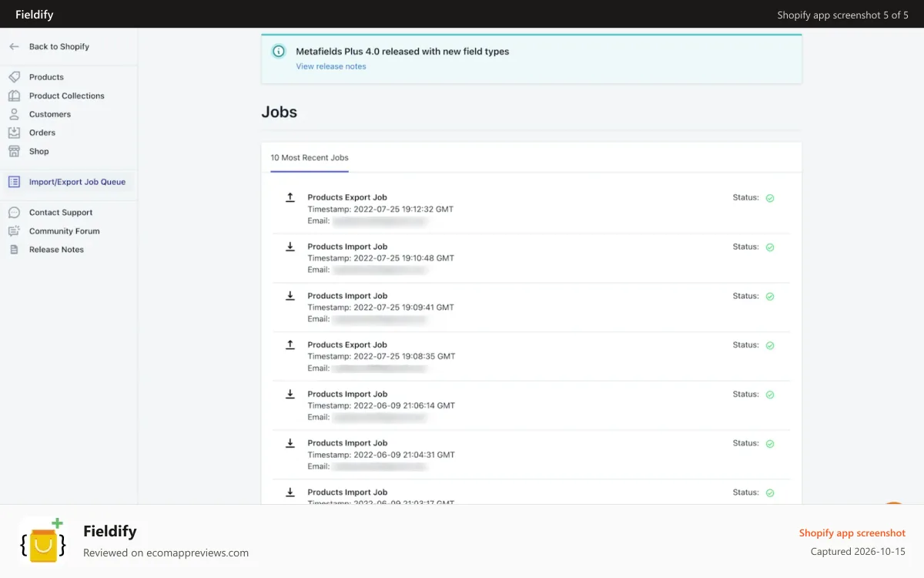Click Timestamp 2022-07-25 19:12:32 GMT text
Screen dimensions: 924x578
click(380, 209)
